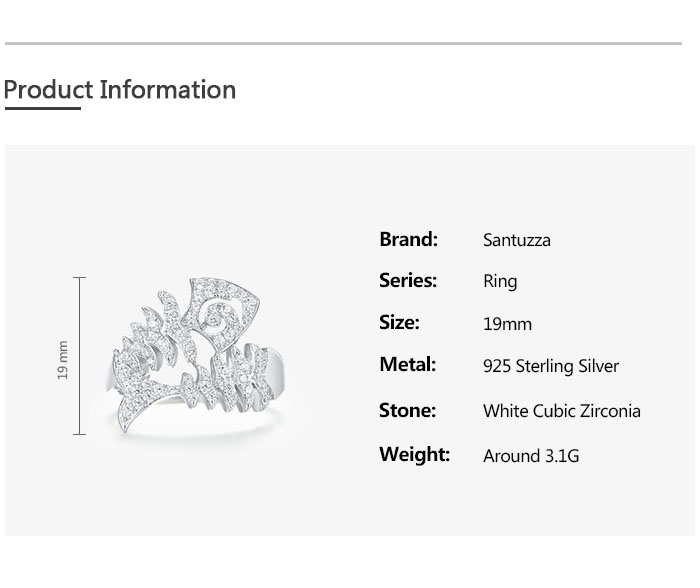This screenshot has width=700, height=588.
Task: Click the Product Information heading
Action: [x=119, y=90]
